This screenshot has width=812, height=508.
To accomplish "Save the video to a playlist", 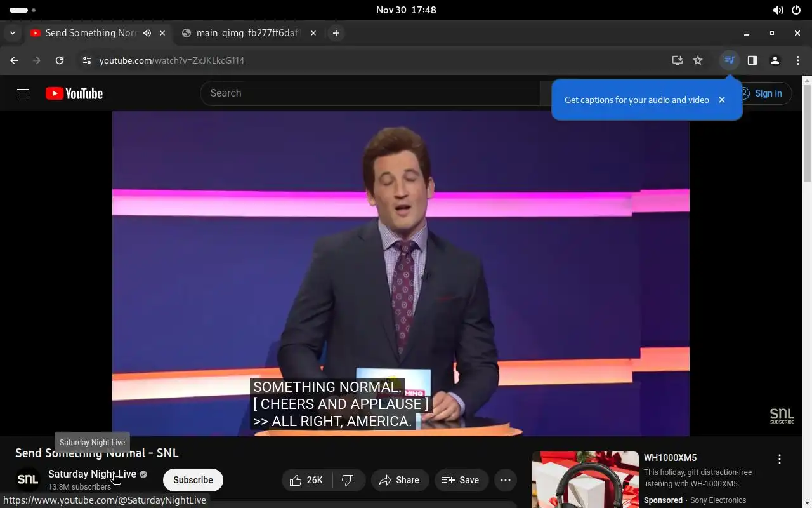I will pos(461,480).
